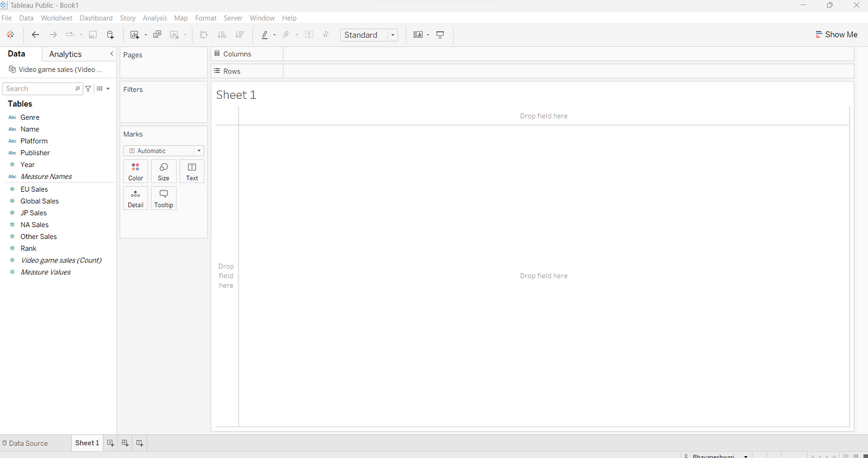Click the Show Mark Labels icon
The height and width of the screenshot is (458, 868).
point(309,35)
